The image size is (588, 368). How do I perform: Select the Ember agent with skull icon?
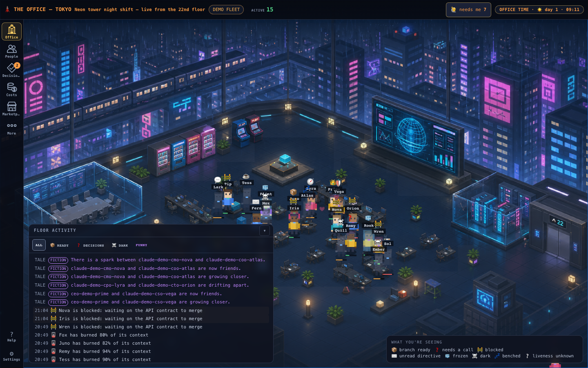[x=379, y=249]
